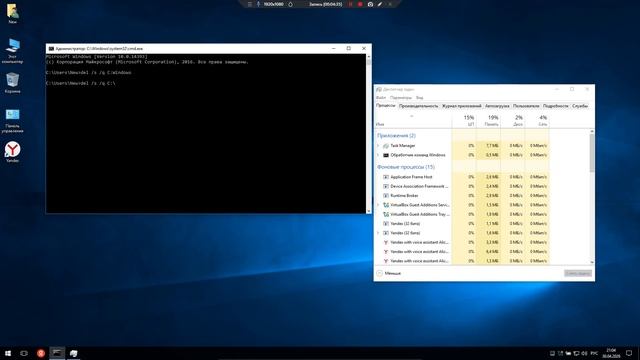Click the Task Manager title bar icon
640x360 pixels.
pyautogui.click(x=379, y=89)
